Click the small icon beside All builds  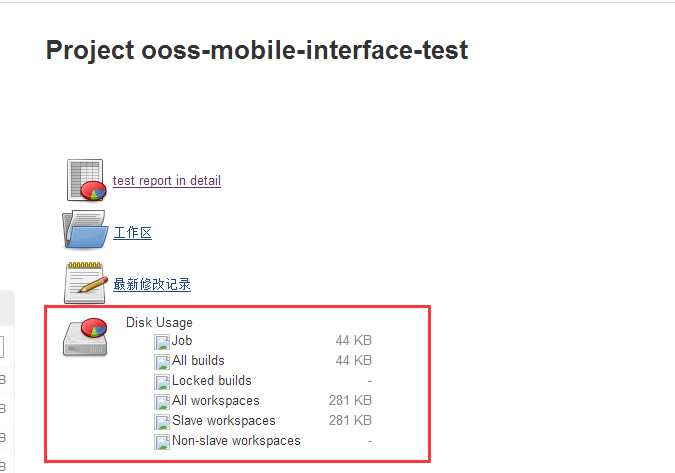pyautogui.click(x=163, y=361)
